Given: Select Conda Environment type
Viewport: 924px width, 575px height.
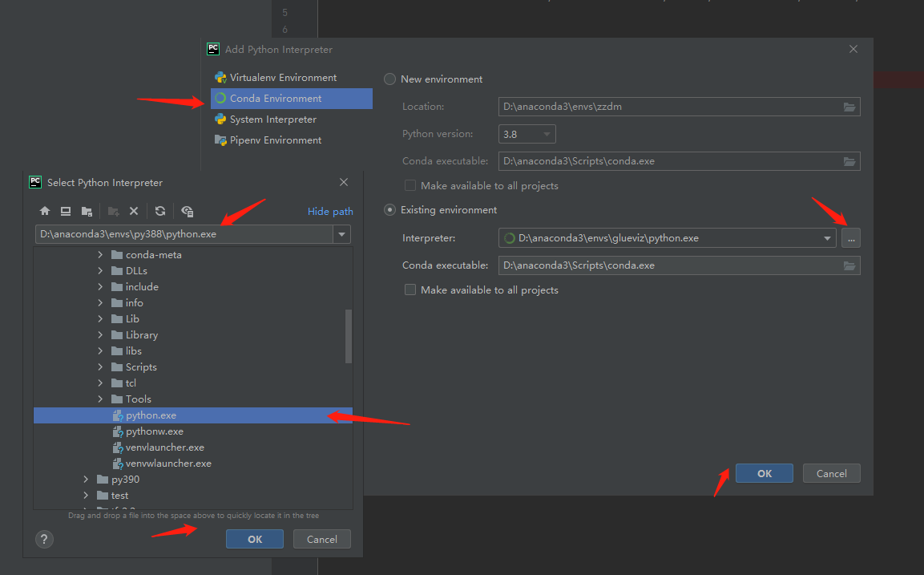Looking at the screenshot, I should pos(291,99).
